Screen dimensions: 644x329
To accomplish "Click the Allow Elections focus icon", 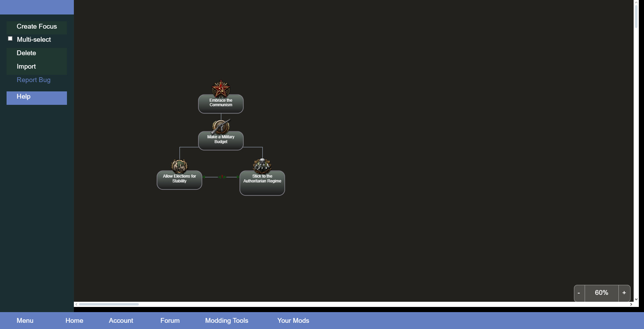I will tap(179, 166).
